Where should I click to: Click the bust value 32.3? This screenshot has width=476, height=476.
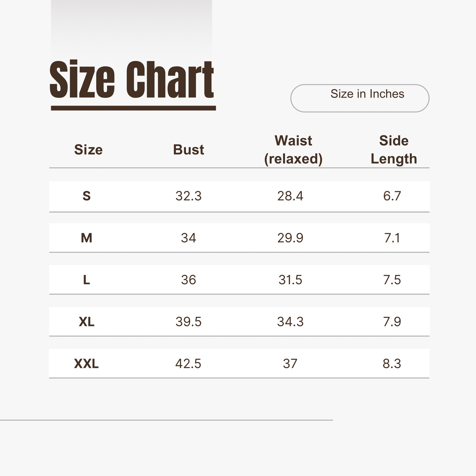tap(188, 196)
